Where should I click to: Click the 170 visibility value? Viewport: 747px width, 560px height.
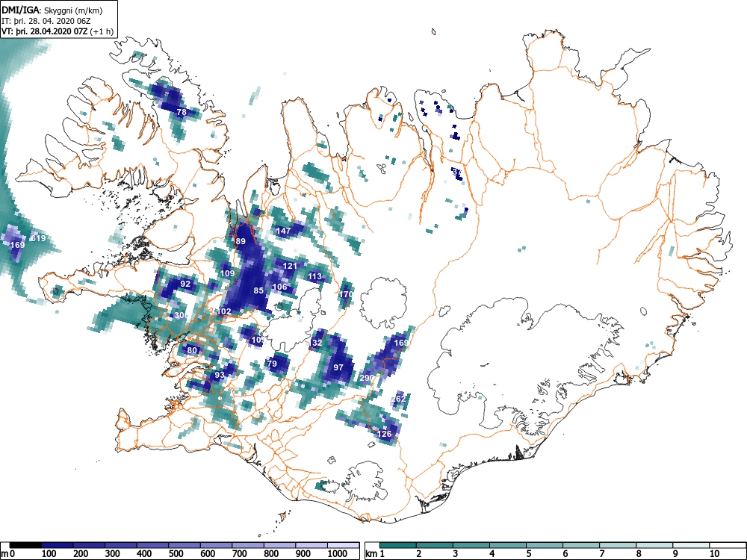pyautogui.click(x=346, y=294)
